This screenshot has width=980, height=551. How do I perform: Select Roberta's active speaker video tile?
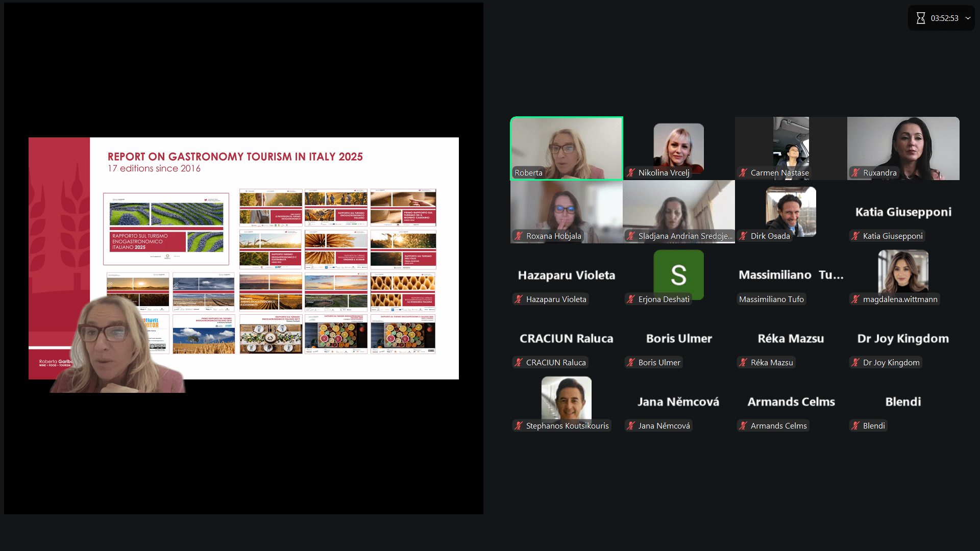pos(566,148)
